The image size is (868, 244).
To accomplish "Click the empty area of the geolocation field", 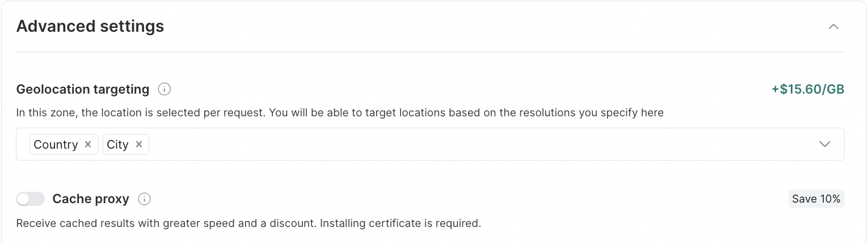I will point(454,144).
